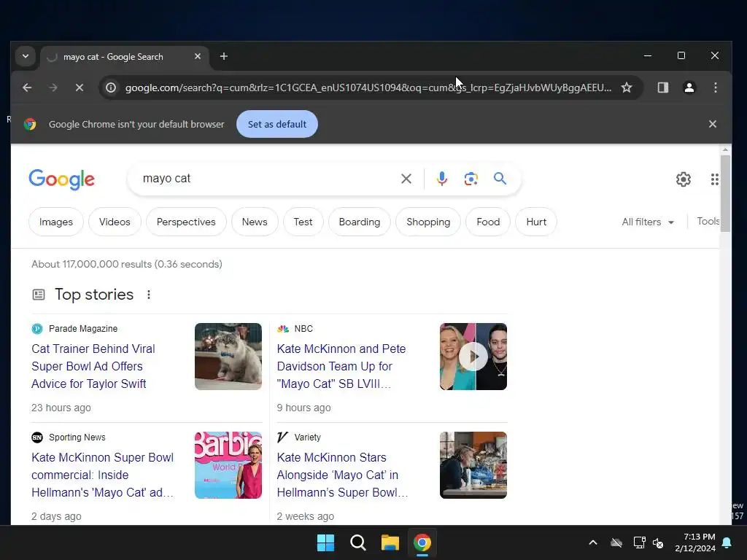The image size is (747, 560).
Task: Open Google quick settings gear
Action: [683, 179]
